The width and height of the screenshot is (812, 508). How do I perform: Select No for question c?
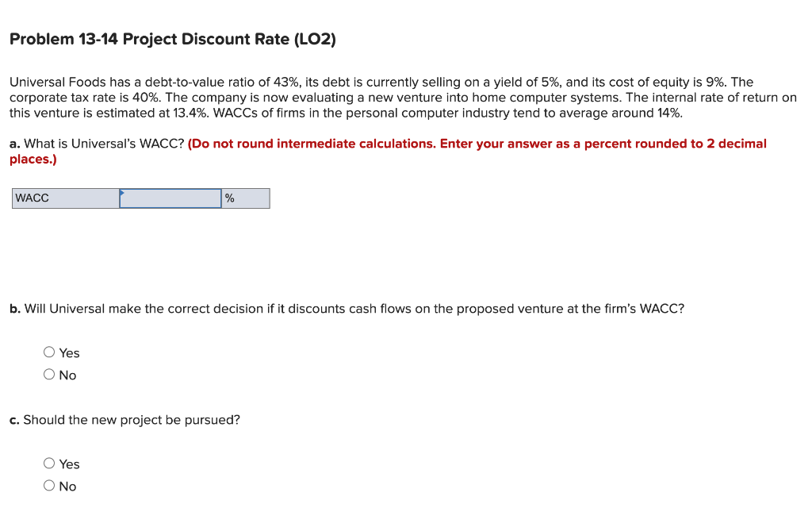48,485
